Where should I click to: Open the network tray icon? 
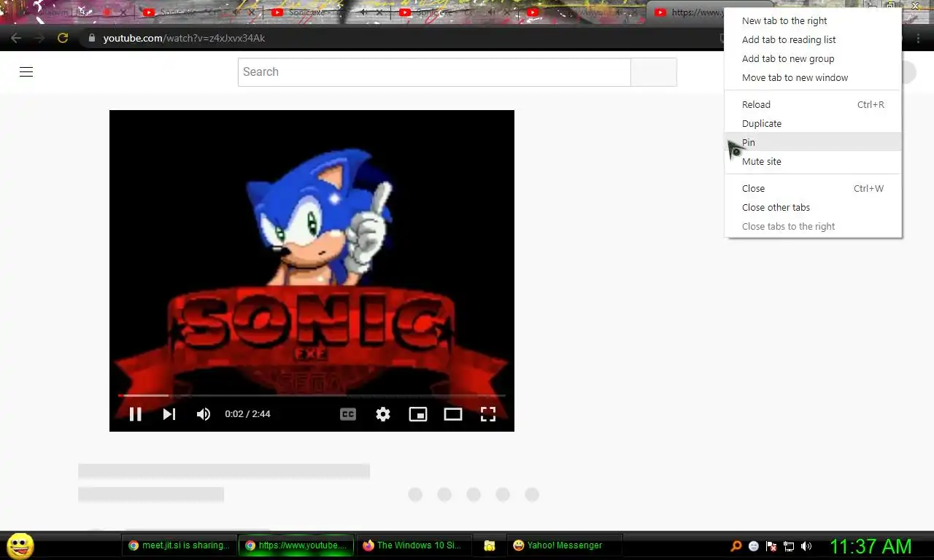pyautogui.click(x=789, y=546)
